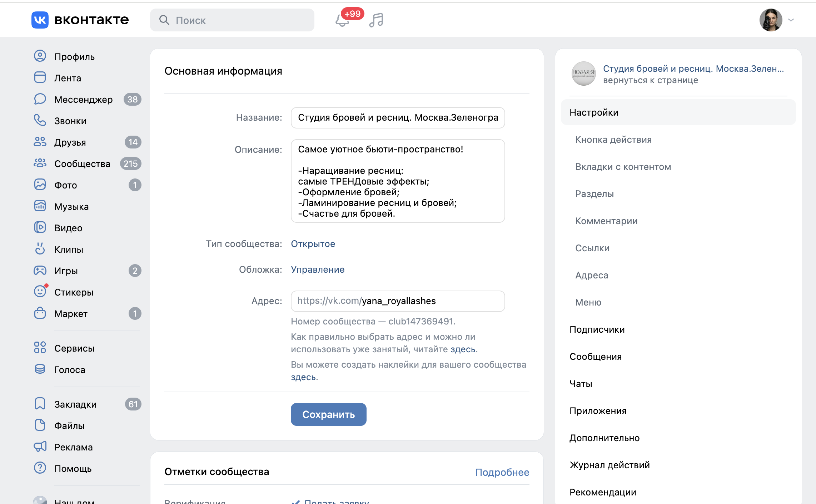Click the Сохранить button
The image size is (816, 504).
(329, 414)
